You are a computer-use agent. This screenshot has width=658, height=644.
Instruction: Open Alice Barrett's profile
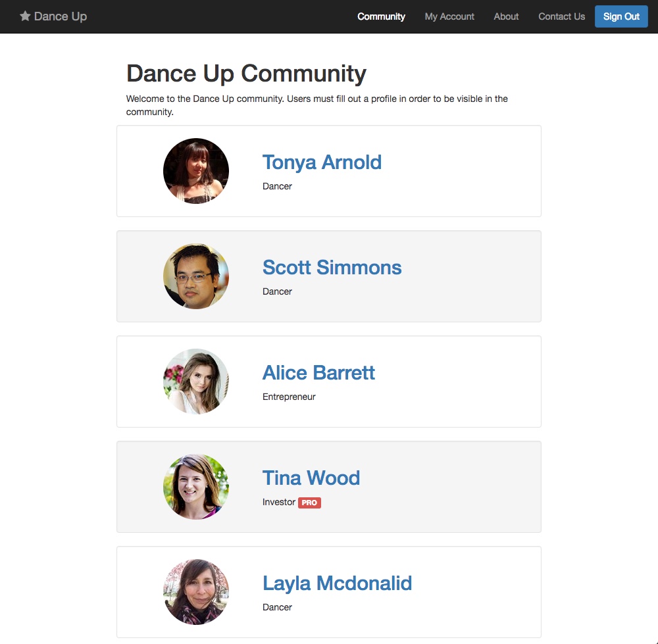[318, 372]
